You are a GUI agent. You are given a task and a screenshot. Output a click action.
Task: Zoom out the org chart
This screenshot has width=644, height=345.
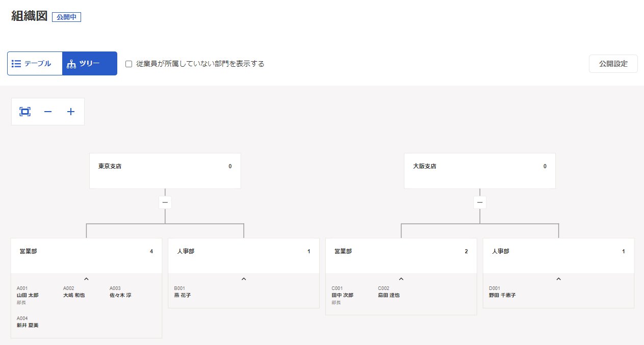click(48, 112)
